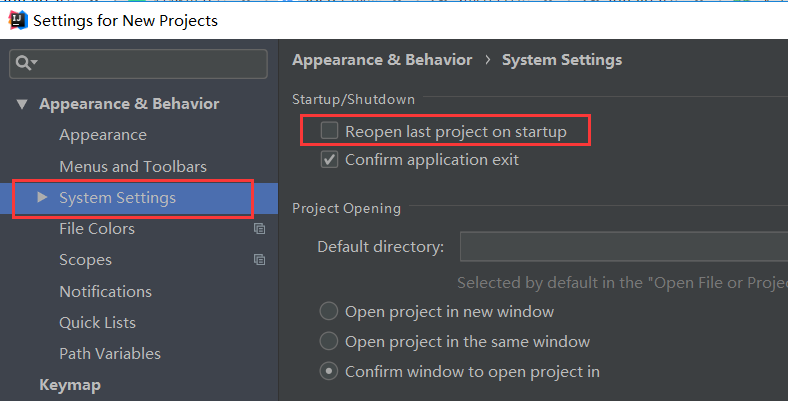Select Open project in new window

(x=328, y=311)
